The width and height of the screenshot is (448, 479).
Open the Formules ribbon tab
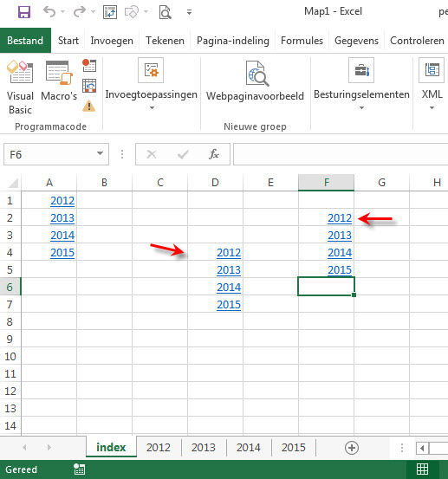302,41
